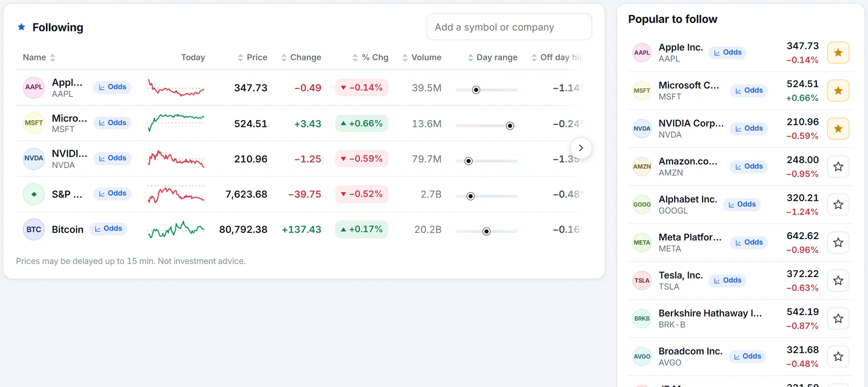The height and width of the screenshot is (387, 868).
Task: Click NVDA volume value 79.7M
Action: (x=427, y=159)
